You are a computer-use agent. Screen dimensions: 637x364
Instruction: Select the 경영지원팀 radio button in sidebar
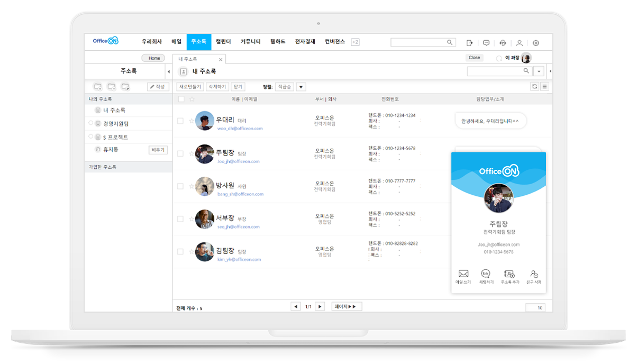pyautogui.click(x=90, y=123)
